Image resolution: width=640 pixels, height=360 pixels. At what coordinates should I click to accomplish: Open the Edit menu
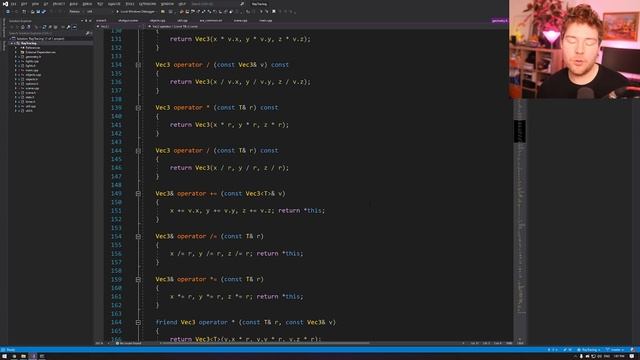[24, 4]
